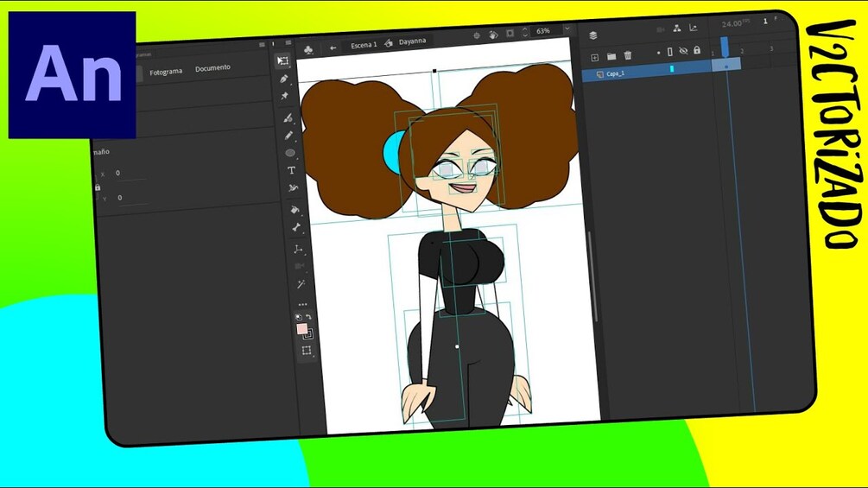The image size is (868, 488).
Task: Select the Text tool
Action: pyautogui.click(x=291, y=170)
